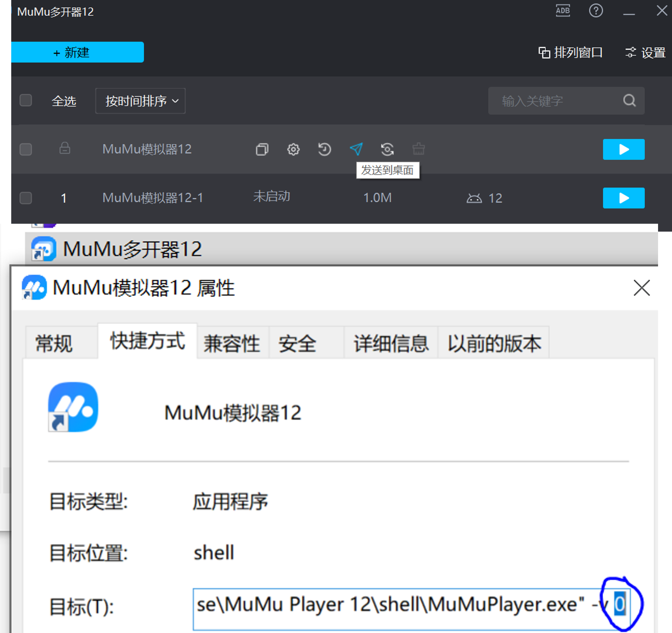Click the 1.0M size value
This screenshot has height=633, width=672.
[x=377, y=198]
